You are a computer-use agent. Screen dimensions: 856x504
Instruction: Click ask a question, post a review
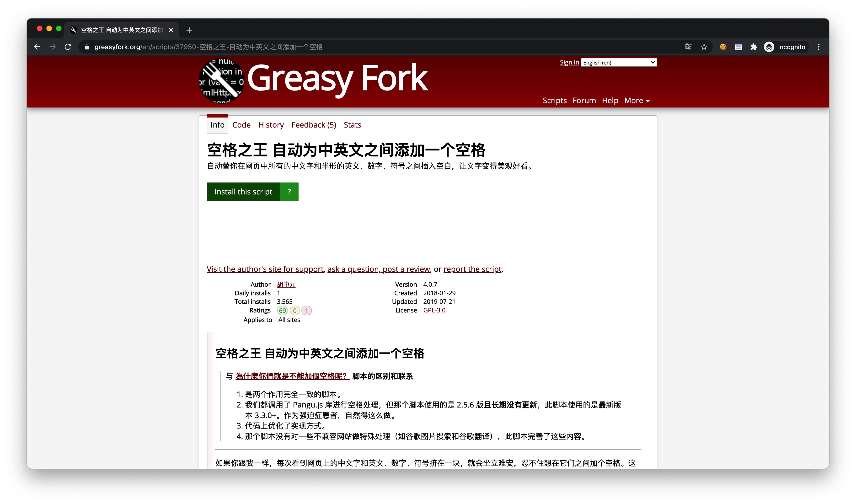click(x=379, y=269)
